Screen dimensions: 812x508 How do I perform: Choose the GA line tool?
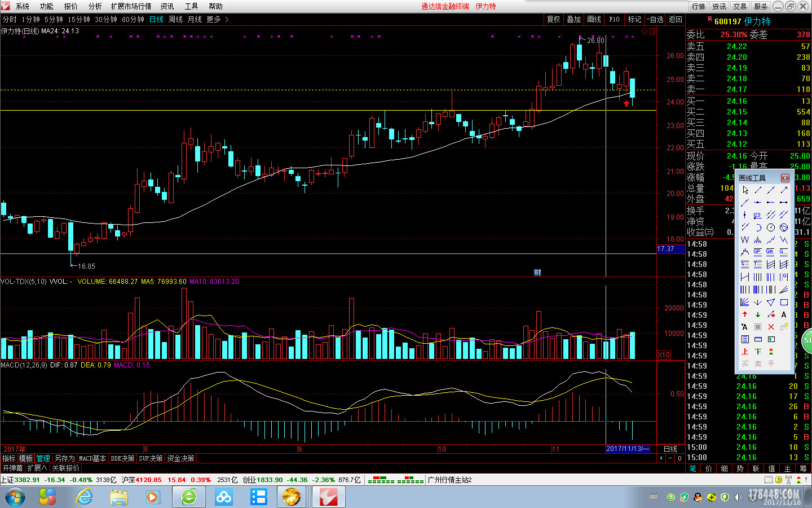[x=771, y=252]
